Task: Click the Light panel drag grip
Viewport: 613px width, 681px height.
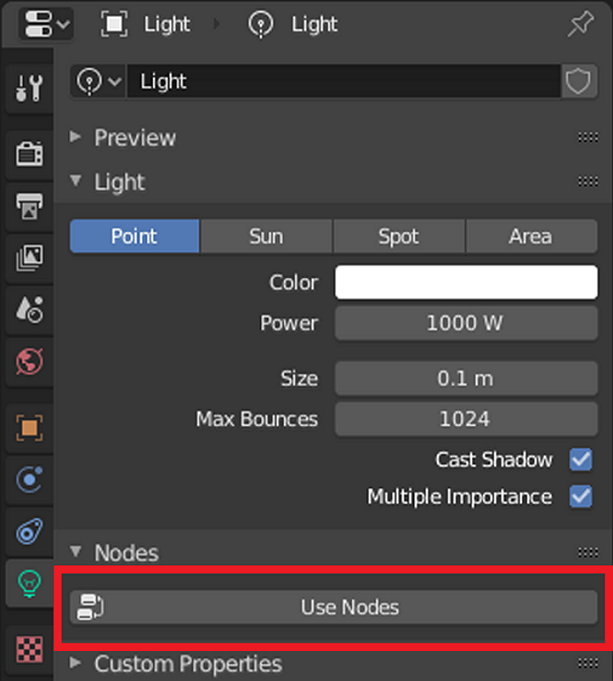Action: tap(588, 182)
